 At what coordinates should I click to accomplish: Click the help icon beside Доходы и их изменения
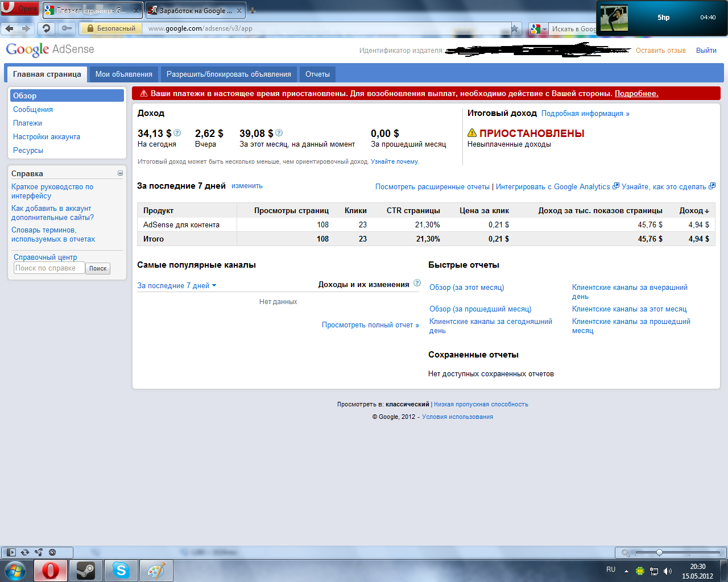coord(417,283)
